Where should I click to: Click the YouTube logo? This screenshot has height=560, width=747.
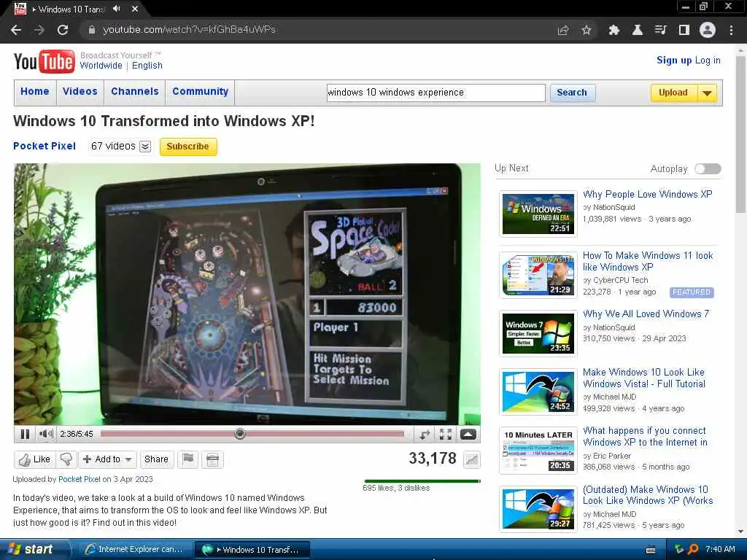click(44, 61)
